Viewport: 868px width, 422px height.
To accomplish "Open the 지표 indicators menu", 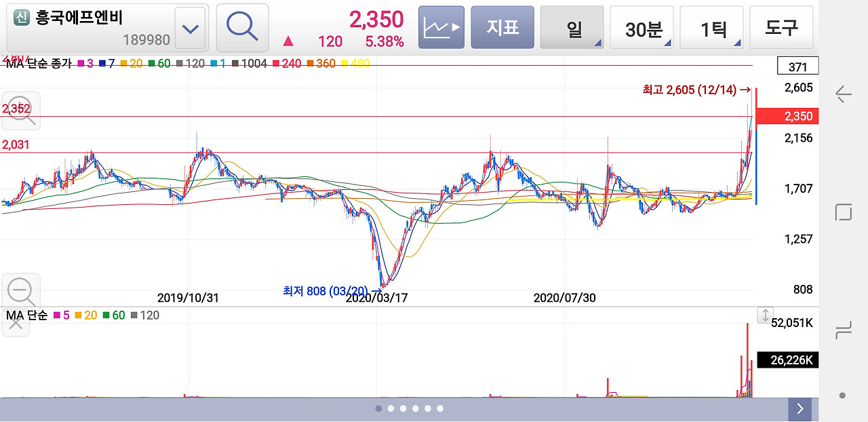I will (x=502, y=28).
